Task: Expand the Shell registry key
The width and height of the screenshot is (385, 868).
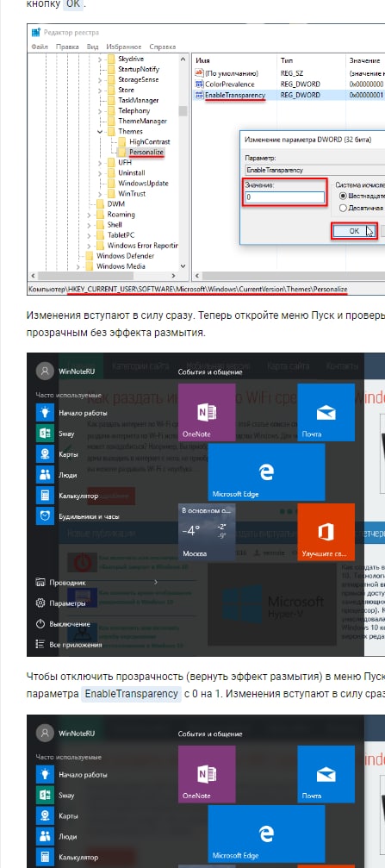Action: (90, 225)
